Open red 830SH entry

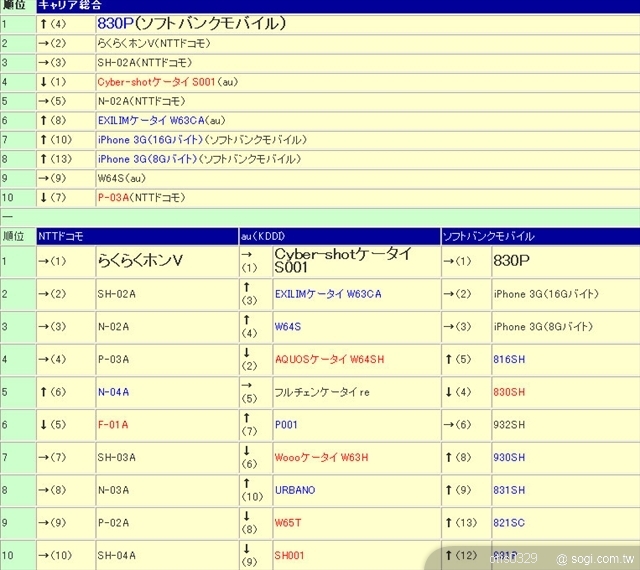509,392
